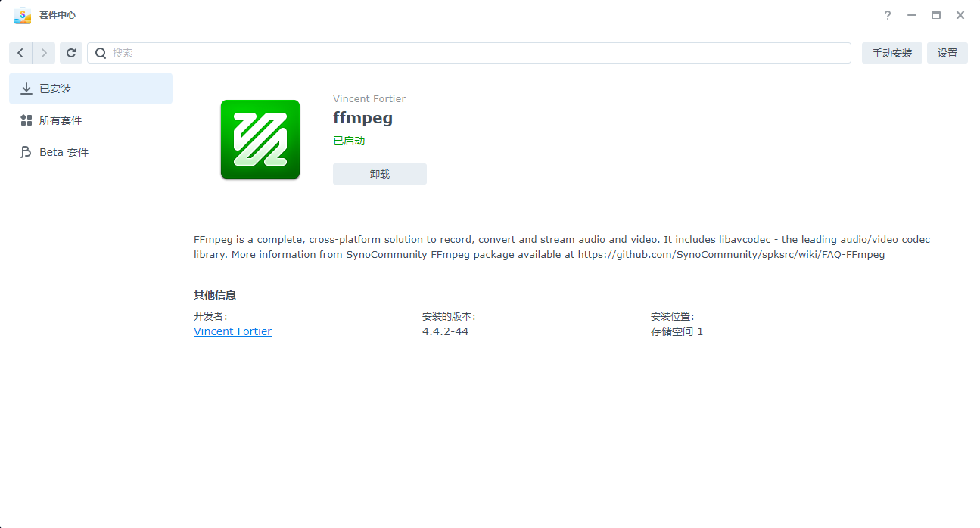
Task: Go back with the left arrow button
Action: [20, 53]
